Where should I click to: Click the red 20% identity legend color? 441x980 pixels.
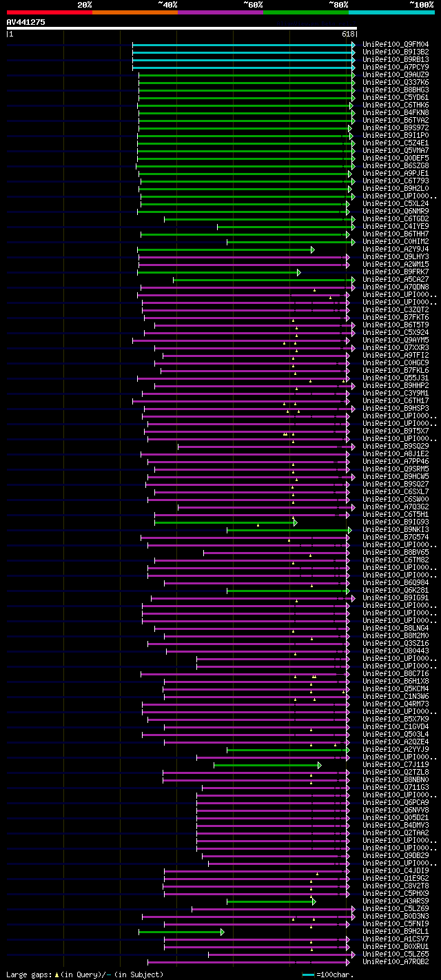(x=50, y=12)
